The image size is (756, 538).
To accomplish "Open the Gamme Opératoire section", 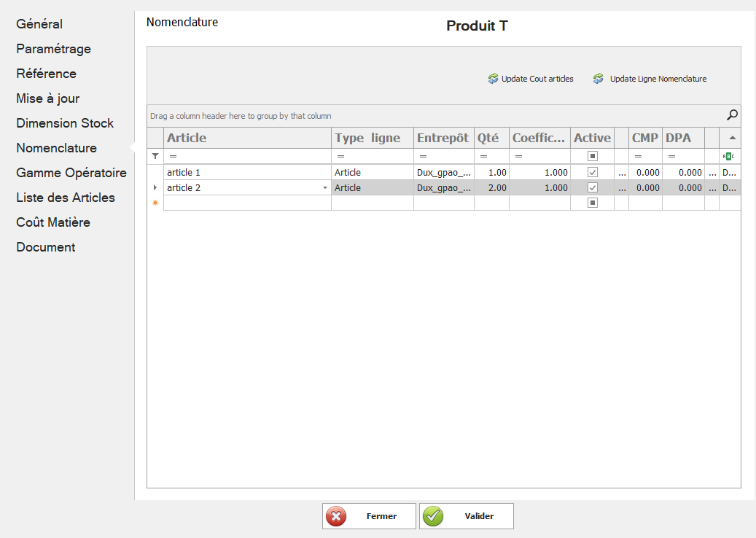I will 71,173.
